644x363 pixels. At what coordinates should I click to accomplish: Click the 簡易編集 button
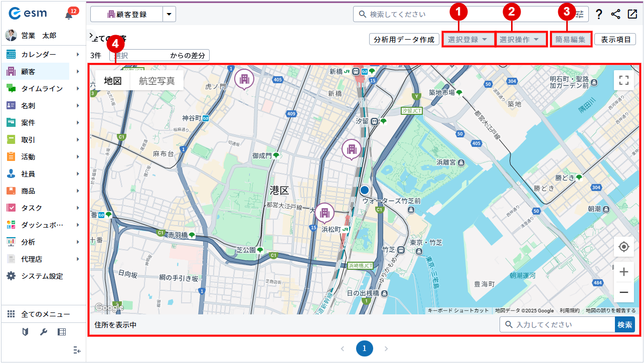click(571, 39)
